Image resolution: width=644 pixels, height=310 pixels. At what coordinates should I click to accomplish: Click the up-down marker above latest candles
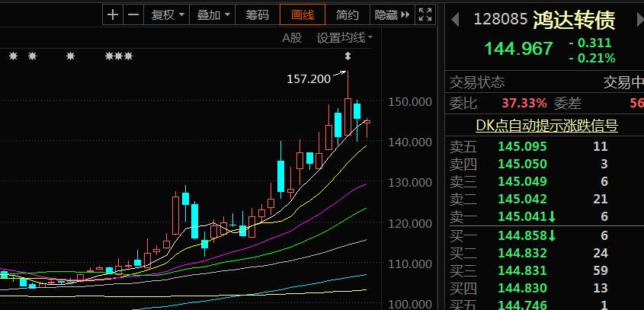pyautogui.click(x=348, y=56)
